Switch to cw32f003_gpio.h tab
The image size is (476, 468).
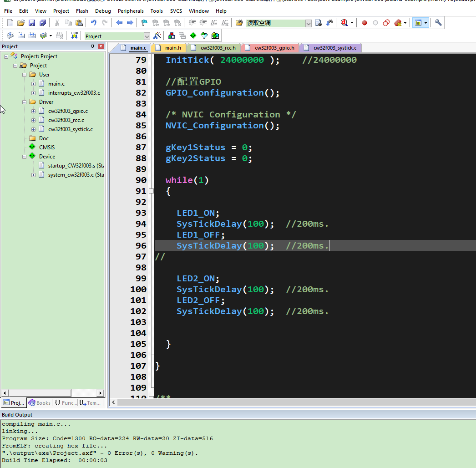(x=274, y=48)
